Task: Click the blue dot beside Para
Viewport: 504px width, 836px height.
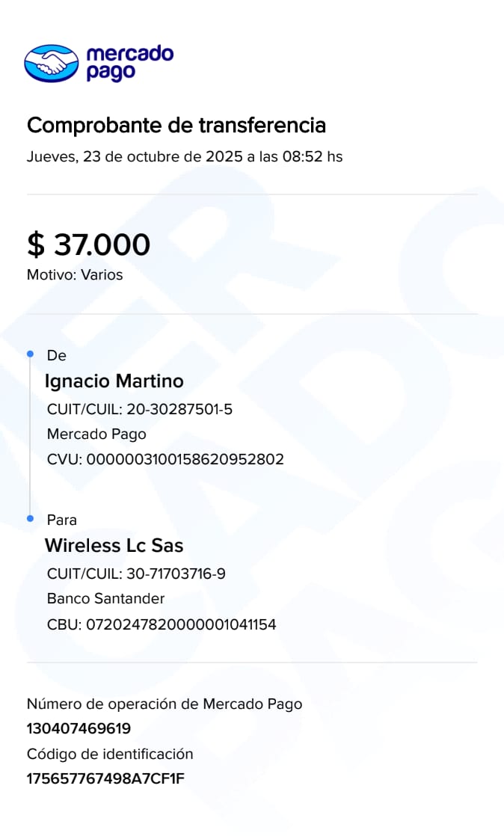Action: [30, 518]
